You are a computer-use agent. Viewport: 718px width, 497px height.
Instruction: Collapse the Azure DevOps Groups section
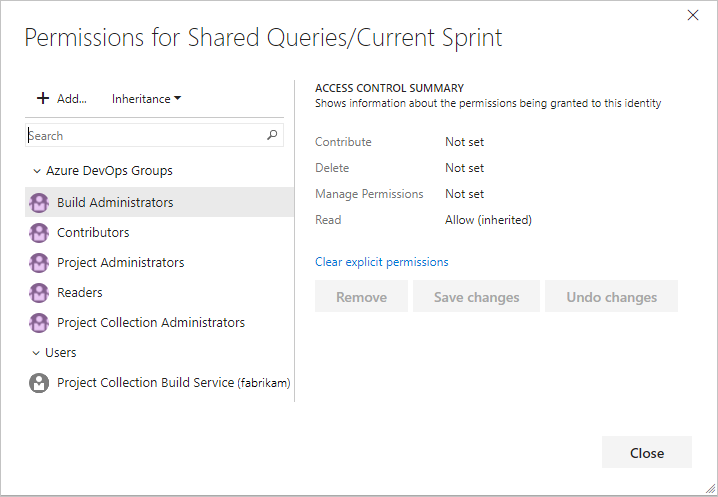37,171
